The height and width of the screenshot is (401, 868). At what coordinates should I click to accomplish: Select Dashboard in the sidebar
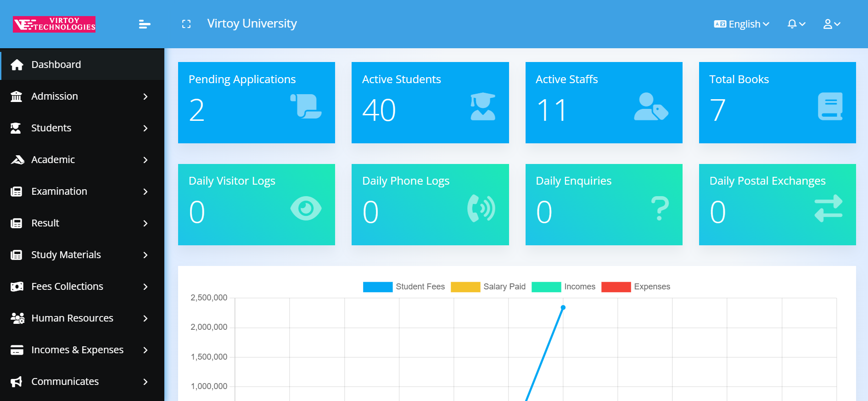(82, 65)
